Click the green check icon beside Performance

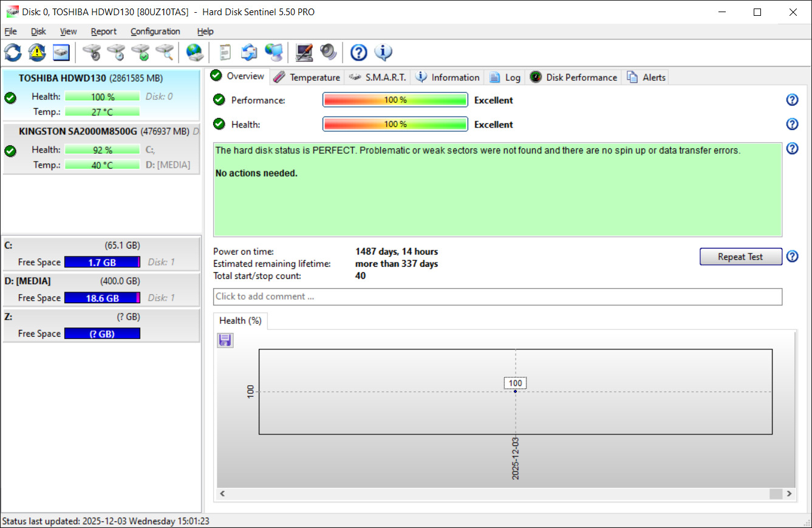tap(219, 100)
